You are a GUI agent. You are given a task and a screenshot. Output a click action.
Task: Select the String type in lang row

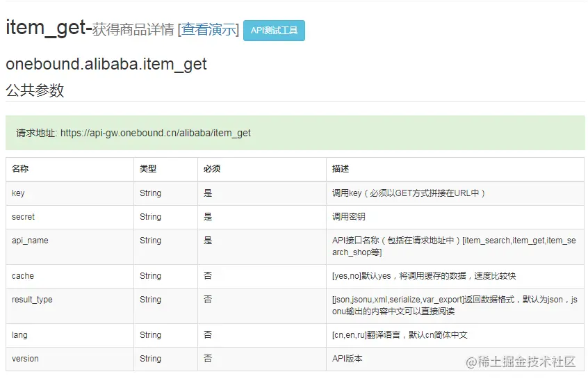150,335
